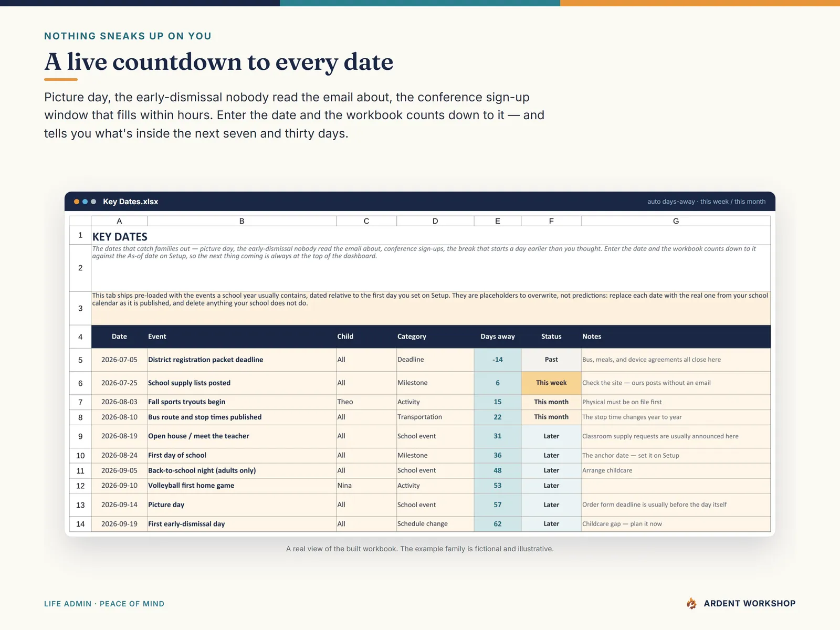This screenshot has height=630, width=840.
Task: Click the 'Picture day' event cell
Action: pyautogui.click(x=241, y=505)
